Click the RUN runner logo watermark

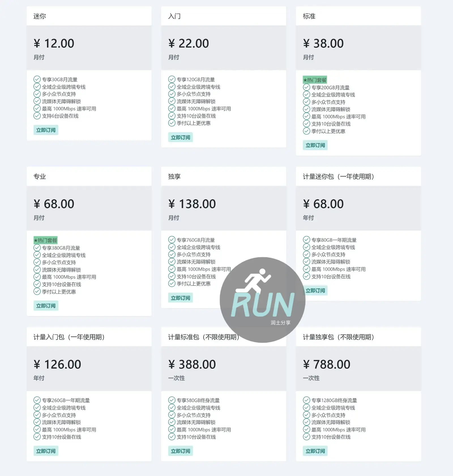[262, 300]
